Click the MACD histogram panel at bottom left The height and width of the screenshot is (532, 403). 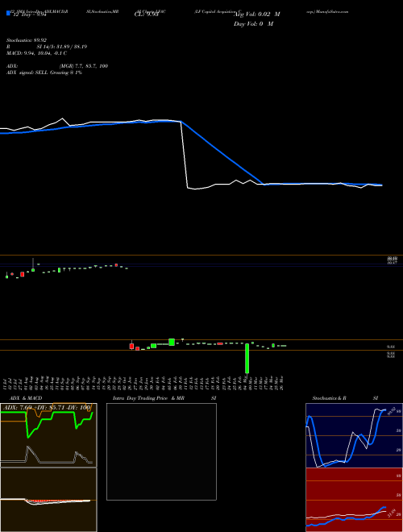(x=48, y=500)
